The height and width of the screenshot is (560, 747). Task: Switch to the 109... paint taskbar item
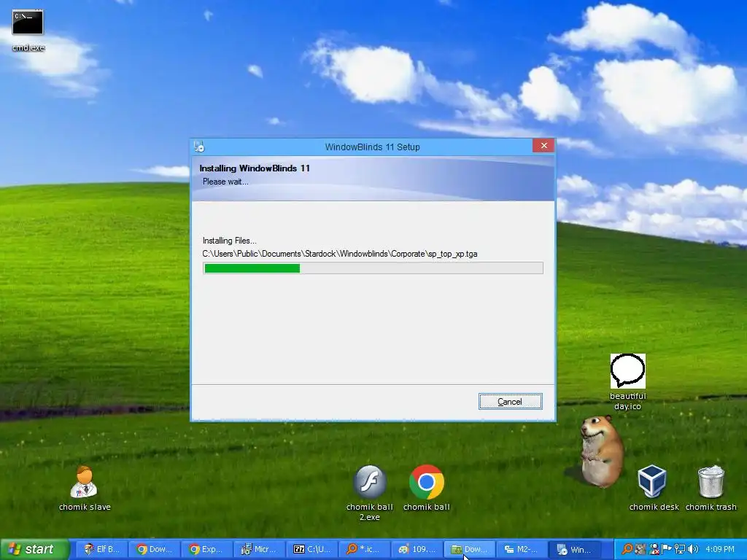(417, 549)
